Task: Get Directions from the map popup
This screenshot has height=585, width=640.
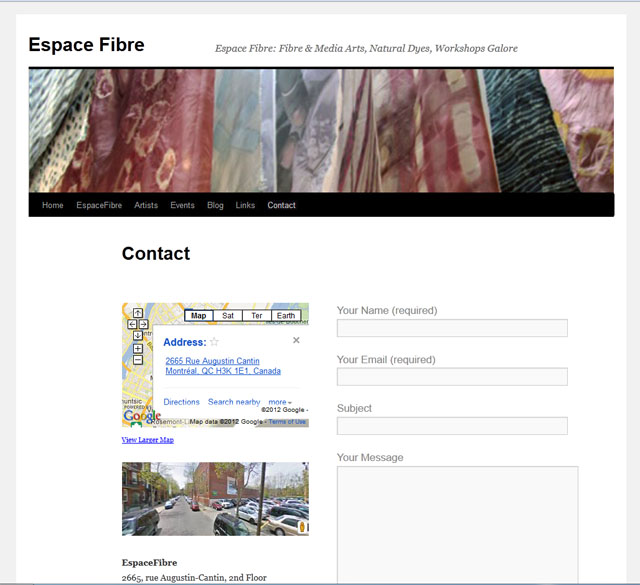Action: (182, 402)
